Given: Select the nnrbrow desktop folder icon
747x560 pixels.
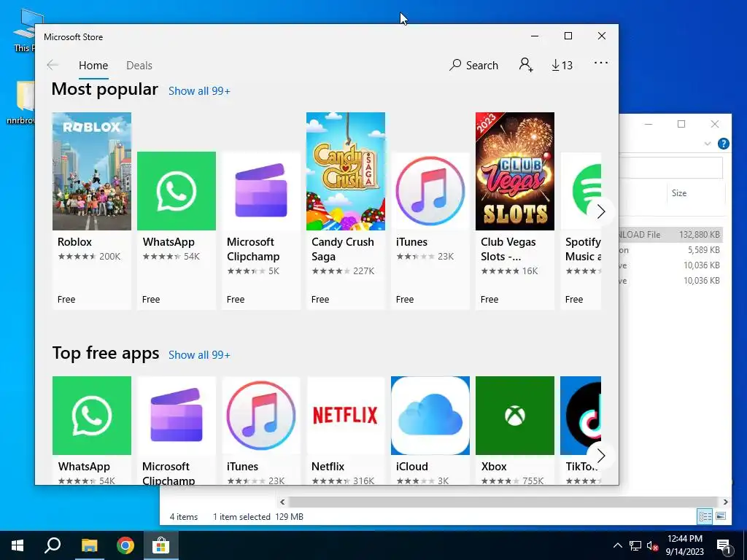Looking at the screenshot, I should [22, 102].
